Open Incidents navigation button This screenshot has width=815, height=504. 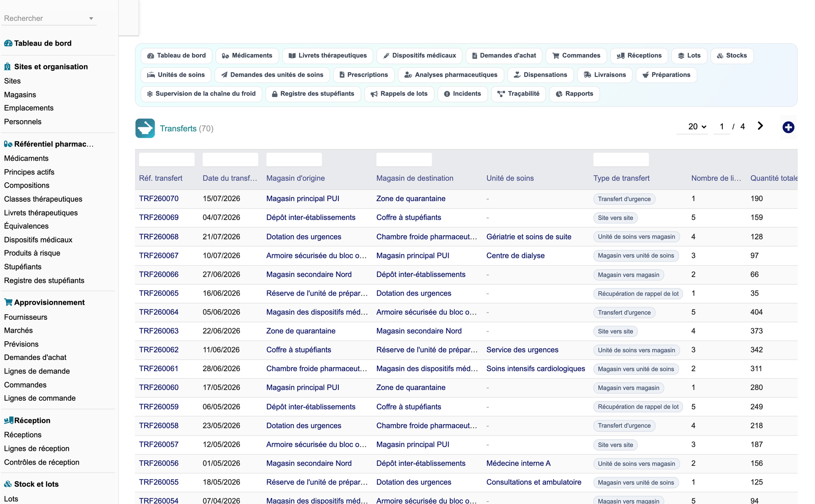pyautogui.click(x=462, y=94)
